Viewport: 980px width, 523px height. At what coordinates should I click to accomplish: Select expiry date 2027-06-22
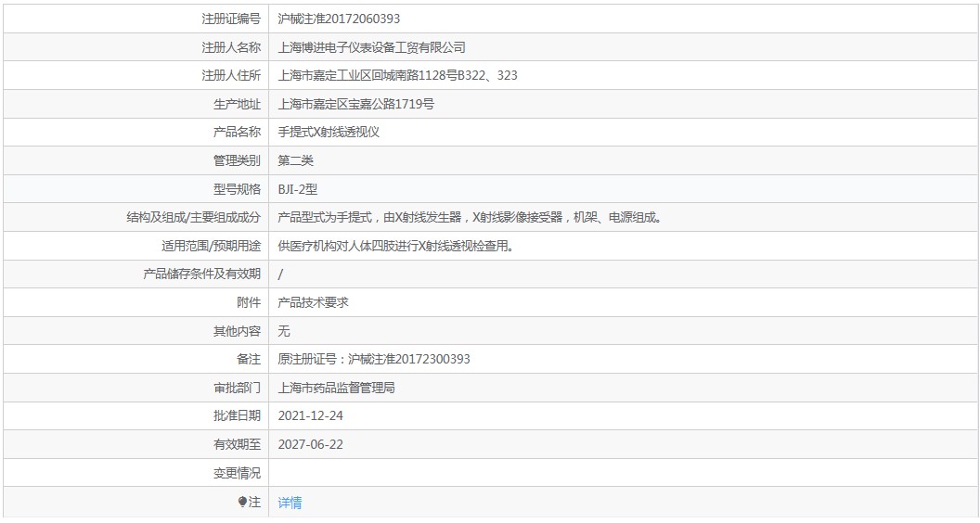coord(311,445)
